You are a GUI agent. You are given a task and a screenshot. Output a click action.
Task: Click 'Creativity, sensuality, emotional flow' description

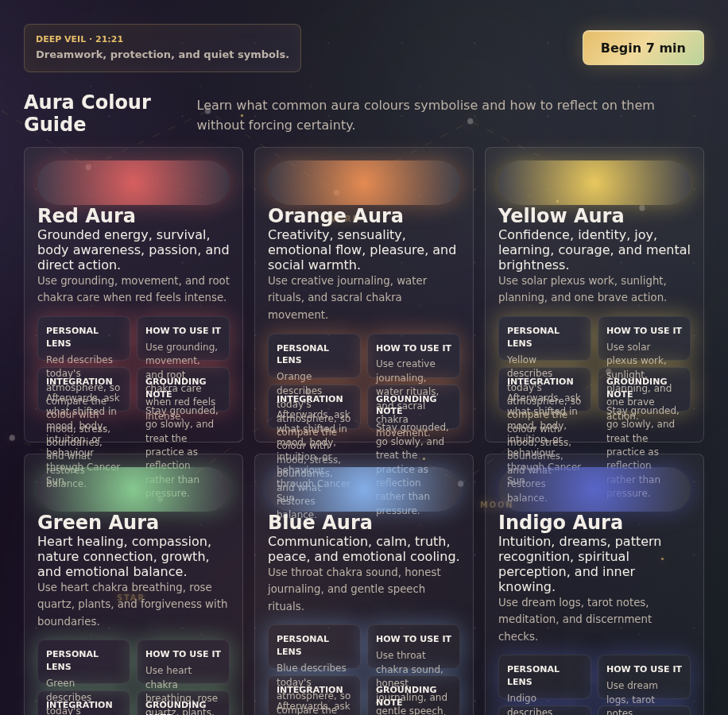[x=362, y=249]
